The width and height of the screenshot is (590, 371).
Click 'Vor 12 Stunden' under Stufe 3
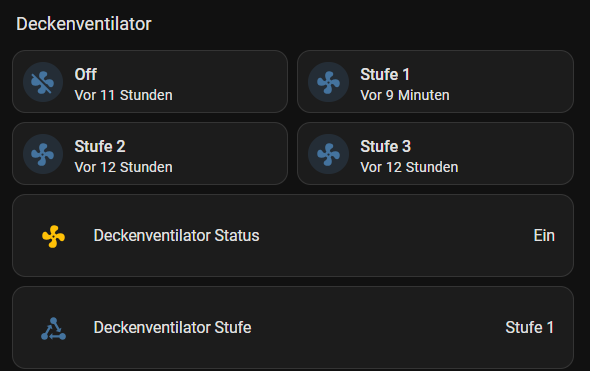(x=409, y=167)
